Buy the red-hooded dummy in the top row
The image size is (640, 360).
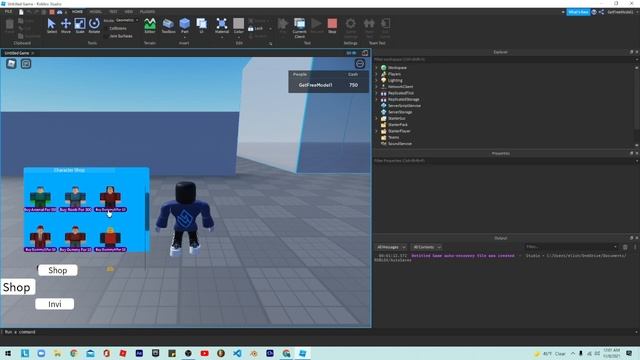(x=111, y=209)
